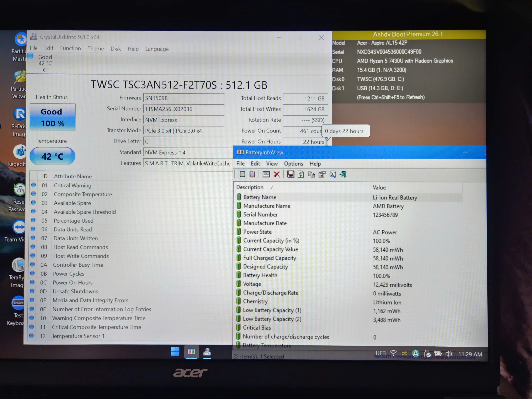The width and height of the screenshot is (532, 399).
Task: Click the BatteryInfoView title bar icon
Action: (240, 152)
